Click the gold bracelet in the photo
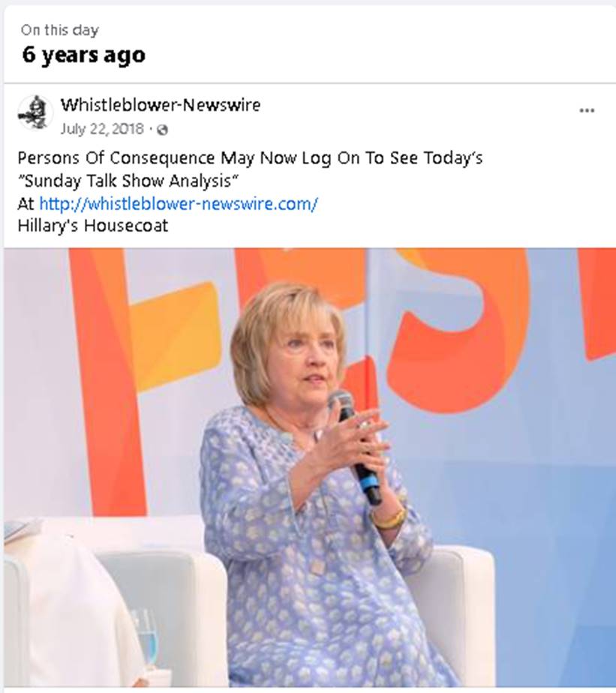The height and width of the screenshot is (693, 616). coord(390,518)
